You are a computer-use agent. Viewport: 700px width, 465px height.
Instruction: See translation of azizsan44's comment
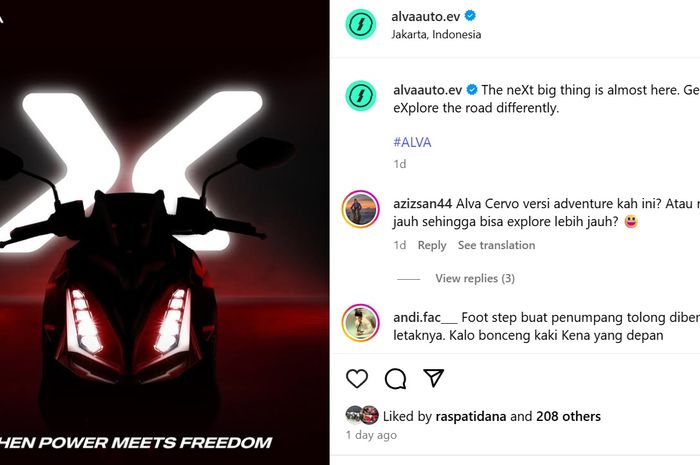click(x=496, y=245)
